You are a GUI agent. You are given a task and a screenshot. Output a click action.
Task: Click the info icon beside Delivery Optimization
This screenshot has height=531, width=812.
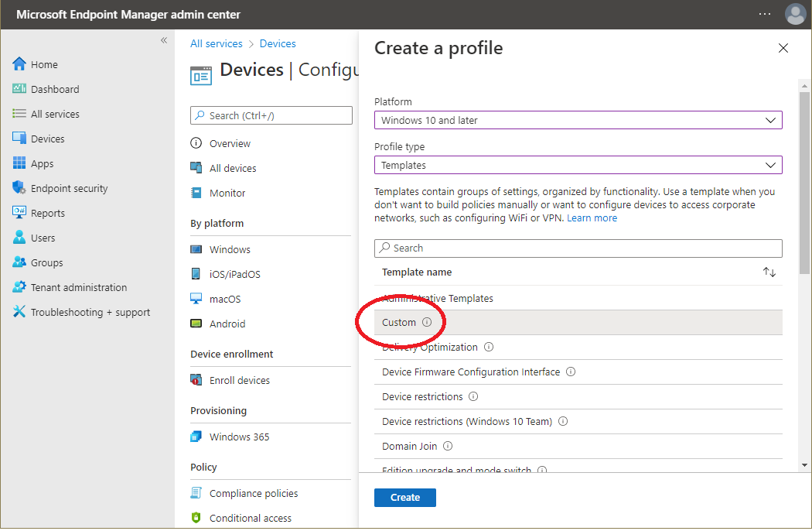[x=488, y=347]
